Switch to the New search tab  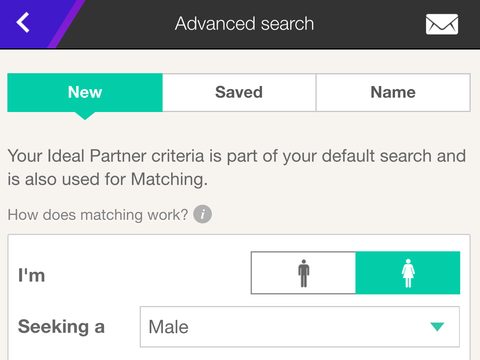coord(85,92)
